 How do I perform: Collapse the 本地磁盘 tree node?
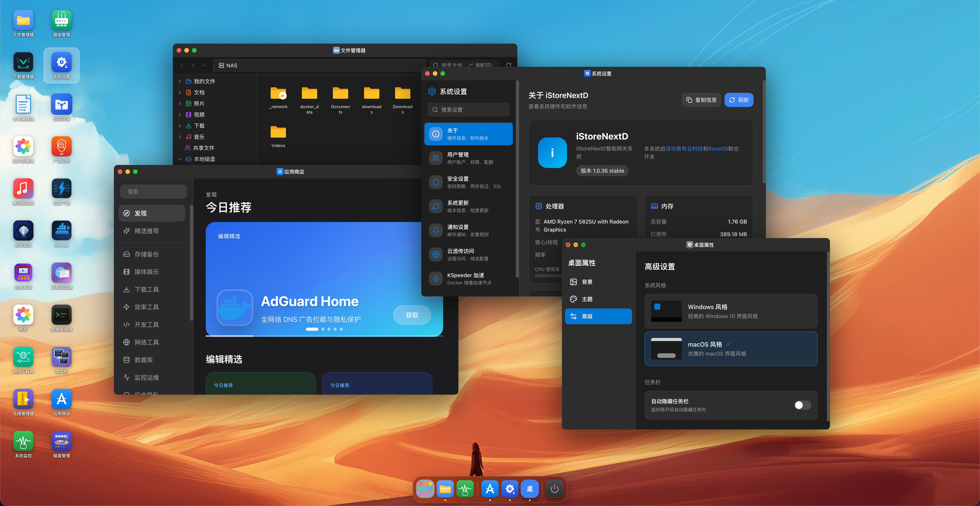tap(180, 159)
